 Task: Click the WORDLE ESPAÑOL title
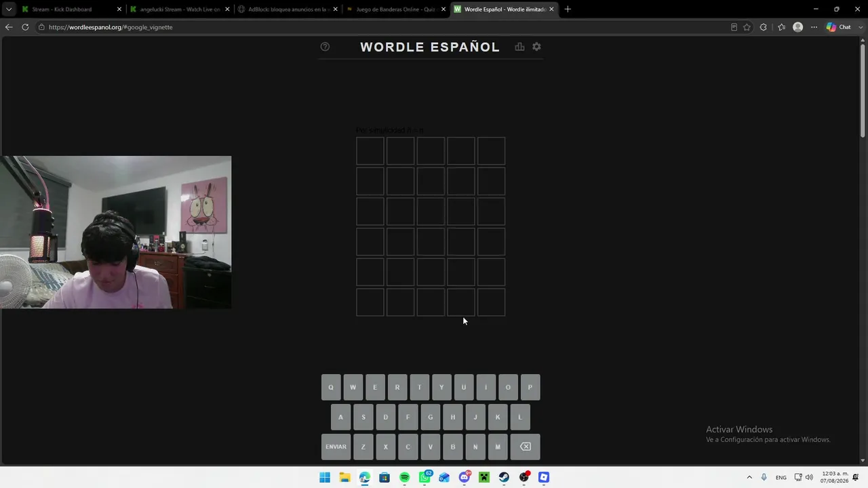430,47
